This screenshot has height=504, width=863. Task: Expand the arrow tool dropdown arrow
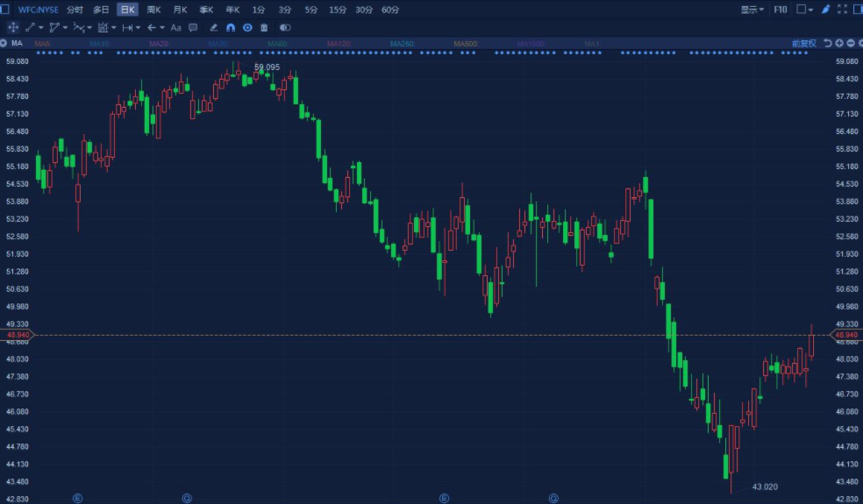[x=161, y=27]
